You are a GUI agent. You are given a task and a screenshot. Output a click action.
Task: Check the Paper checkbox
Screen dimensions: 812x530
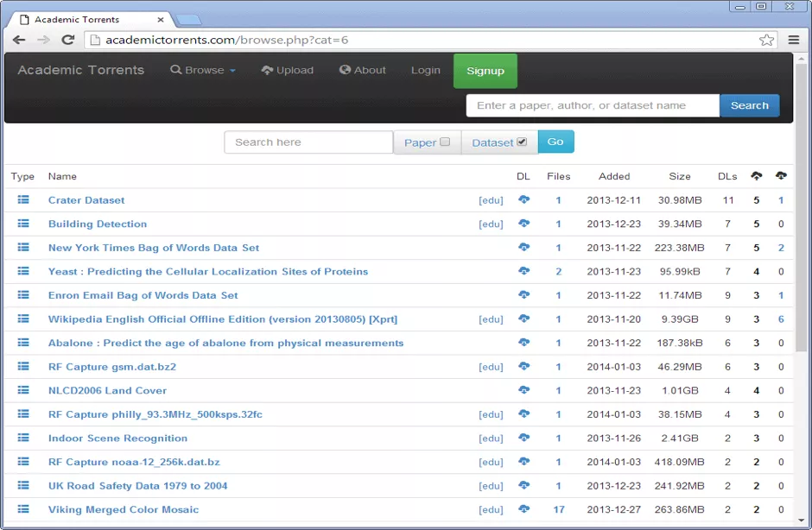[x=445, y=142]
